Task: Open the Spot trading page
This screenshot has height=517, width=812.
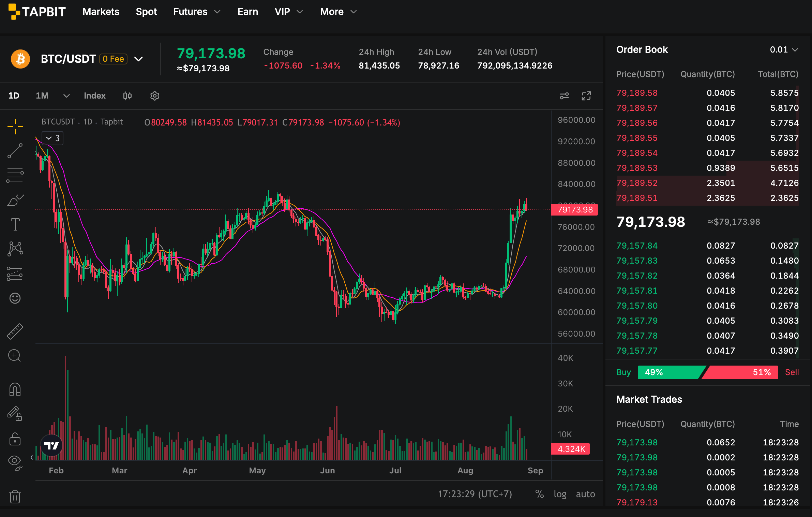Action: [146, 12]
